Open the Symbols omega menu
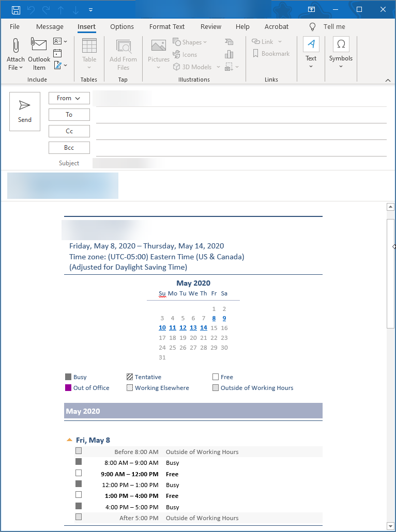Image resolution: width=396 pixels, height=532 pixels. [x=341, y=45]
